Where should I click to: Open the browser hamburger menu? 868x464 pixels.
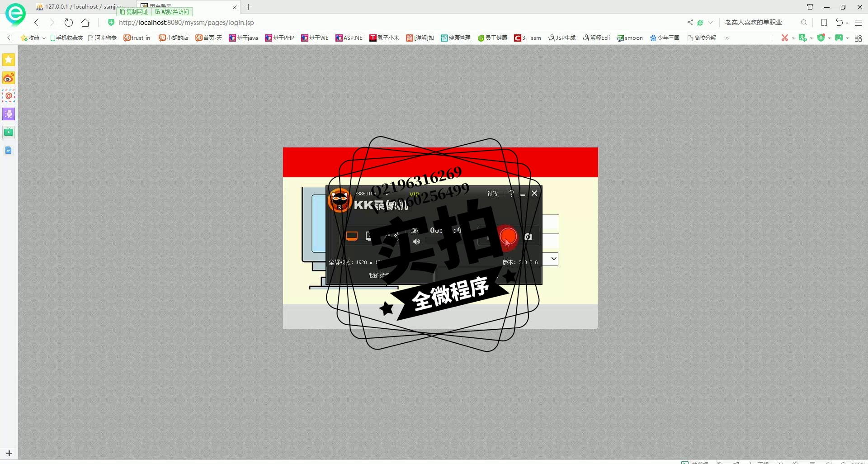click(x=859, y=22)
